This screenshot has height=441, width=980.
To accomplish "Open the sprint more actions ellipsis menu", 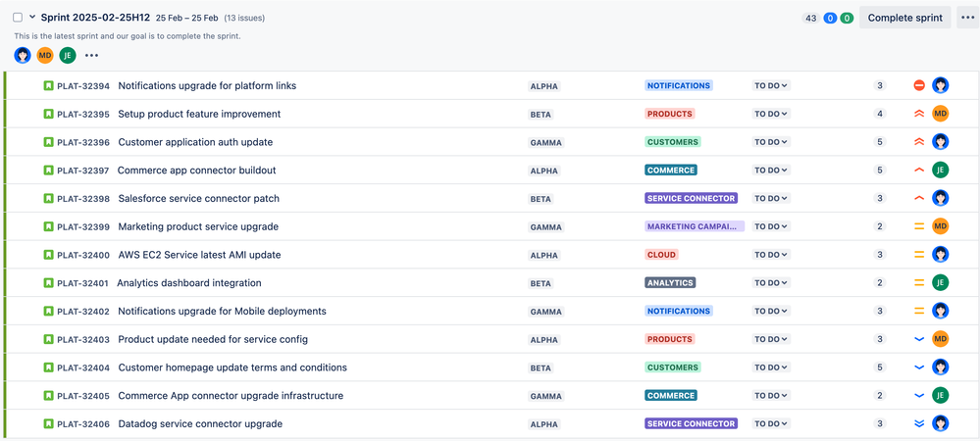I will (x=967, y=18).
